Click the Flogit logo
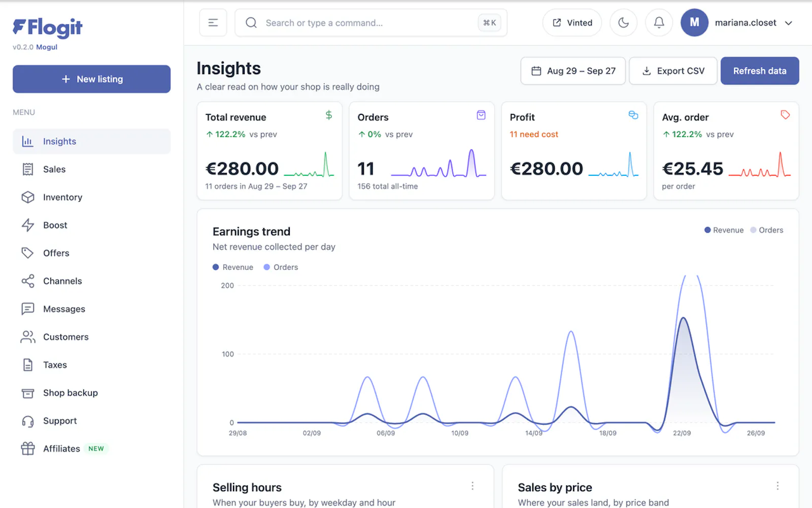812x508 pixels. click(48, 28)
